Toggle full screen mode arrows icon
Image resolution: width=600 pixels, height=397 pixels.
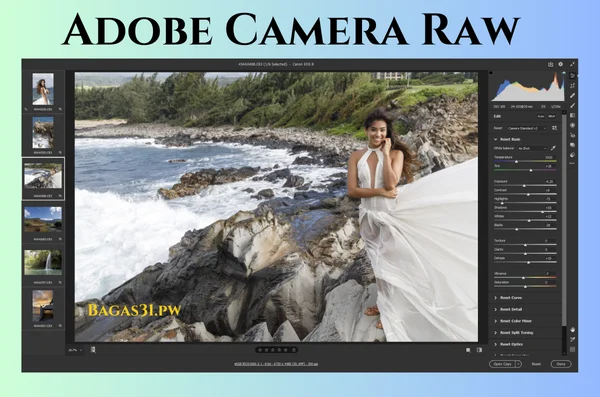(572, 64)
